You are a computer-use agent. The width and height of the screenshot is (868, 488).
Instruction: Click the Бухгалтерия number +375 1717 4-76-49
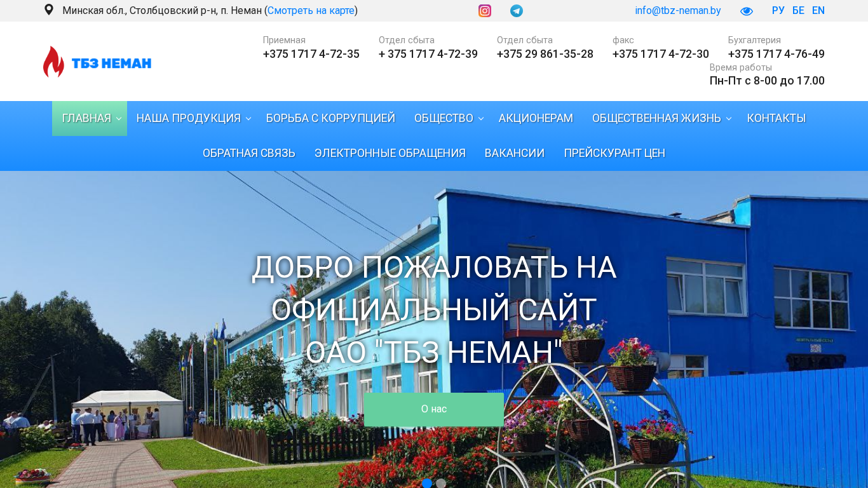click(x=776, y=54)
